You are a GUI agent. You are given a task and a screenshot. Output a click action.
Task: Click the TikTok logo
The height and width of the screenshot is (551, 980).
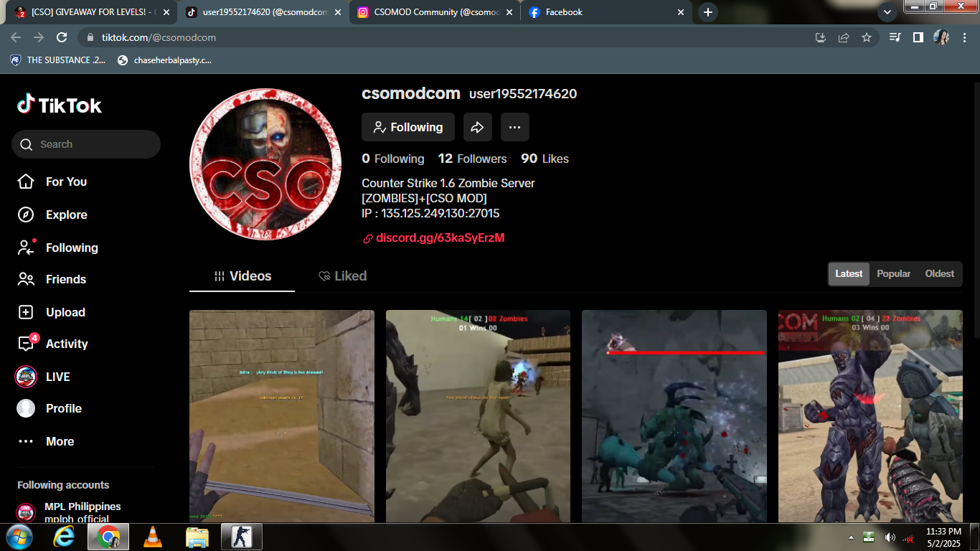coord(60,105)
